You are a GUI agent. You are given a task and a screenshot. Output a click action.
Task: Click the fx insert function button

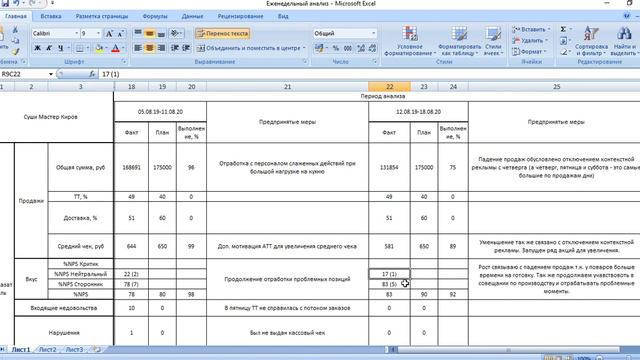point(92,74)
